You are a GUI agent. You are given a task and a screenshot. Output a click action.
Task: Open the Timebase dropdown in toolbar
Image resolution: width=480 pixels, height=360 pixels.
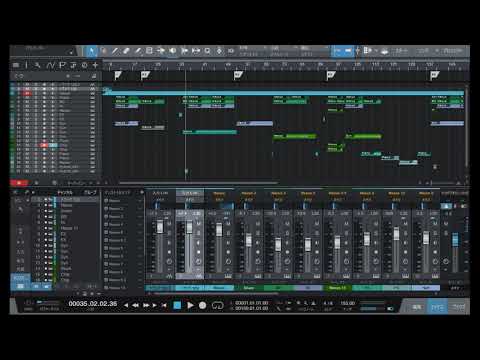283,51
